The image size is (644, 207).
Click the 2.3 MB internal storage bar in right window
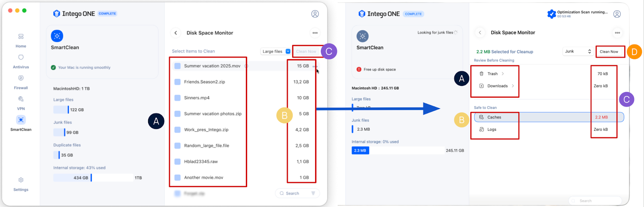(x=360, y=151)
